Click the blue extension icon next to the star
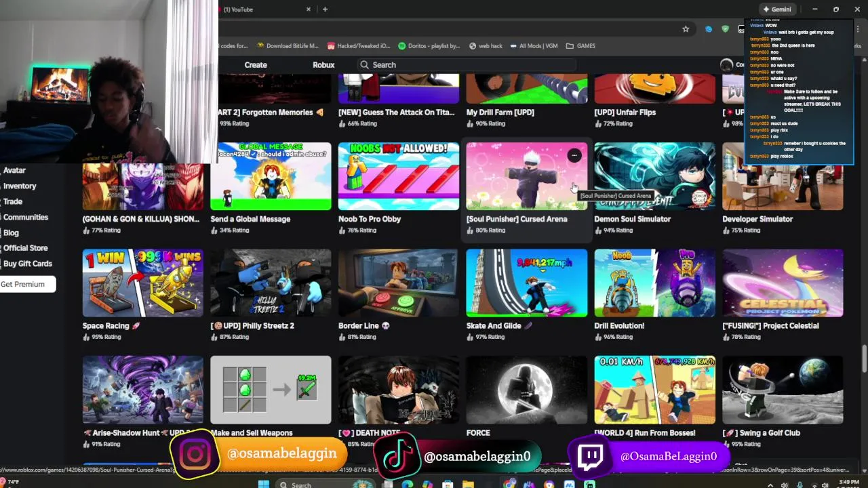868x488 pixels. (x=709, y=29)
